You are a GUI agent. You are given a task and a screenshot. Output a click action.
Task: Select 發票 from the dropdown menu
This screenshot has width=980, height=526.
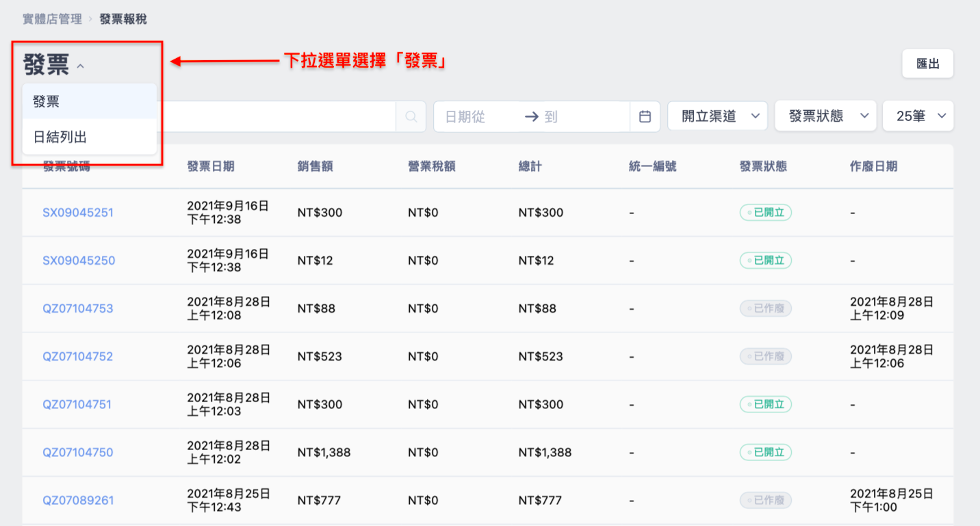pos(90,101)
